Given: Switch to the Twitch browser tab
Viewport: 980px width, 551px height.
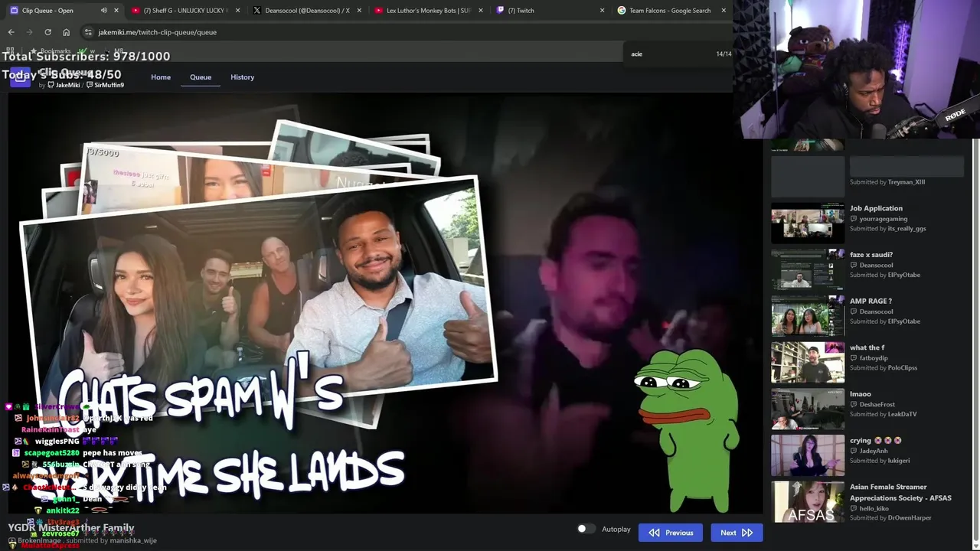Looking at the screenshot, I should 550,11.
